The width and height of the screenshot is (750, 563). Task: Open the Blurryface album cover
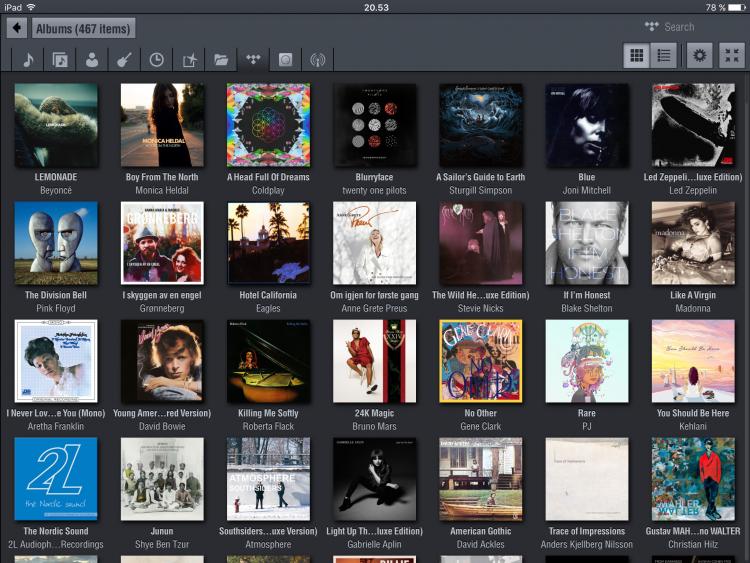click(x=375, y=125)
